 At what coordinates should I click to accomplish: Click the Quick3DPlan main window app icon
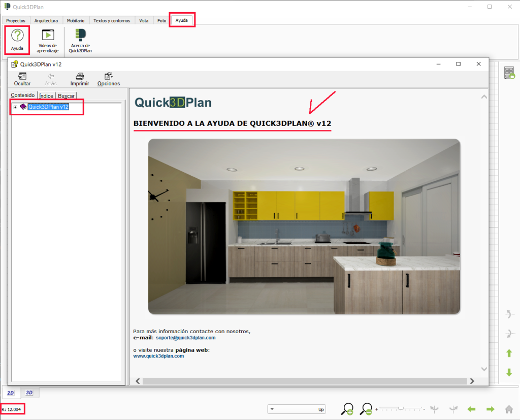(x=7, y=7)
